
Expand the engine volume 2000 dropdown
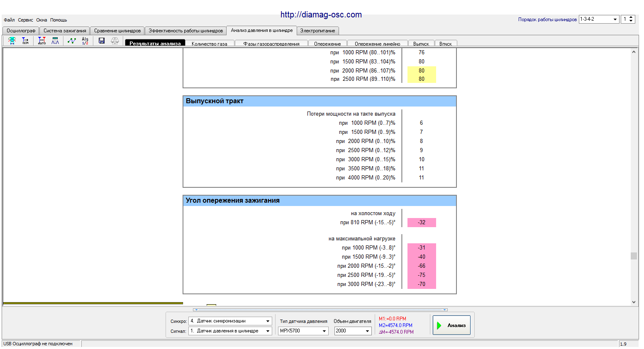click(x=368, y=331)
